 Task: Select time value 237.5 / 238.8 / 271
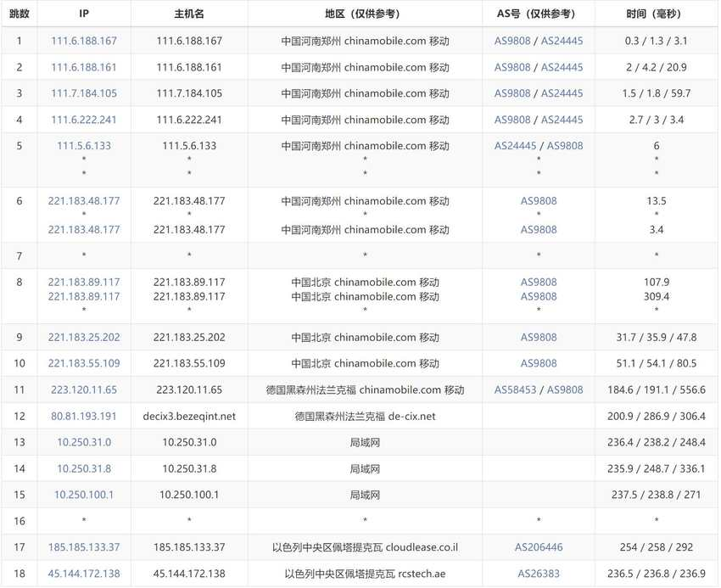tap(657, 495)
